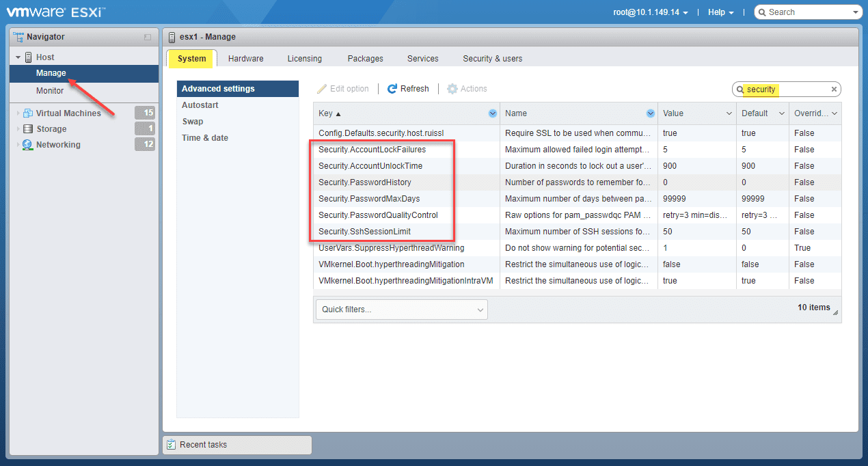Click the Networking count badge 12

(145, 145)
